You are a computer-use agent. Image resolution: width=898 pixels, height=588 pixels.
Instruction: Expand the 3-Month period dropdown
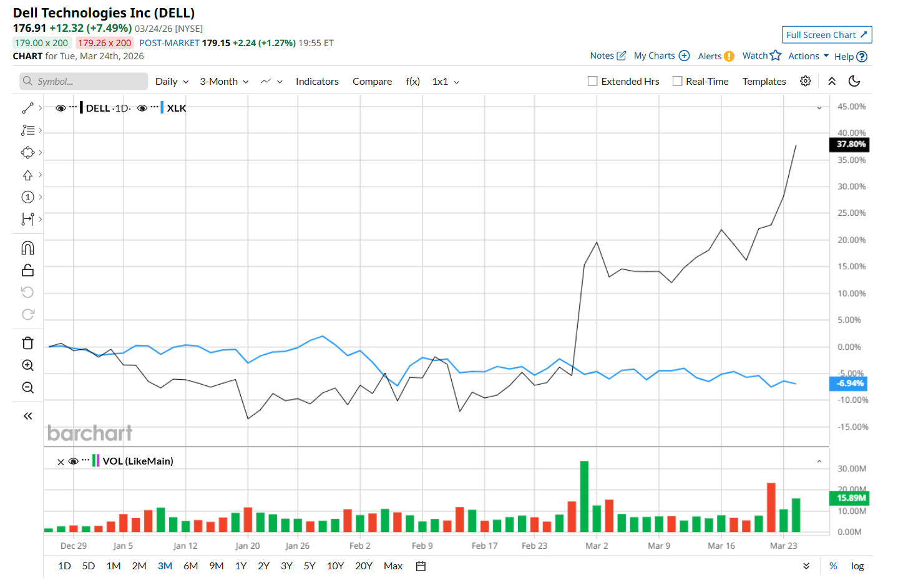(224, 82)
